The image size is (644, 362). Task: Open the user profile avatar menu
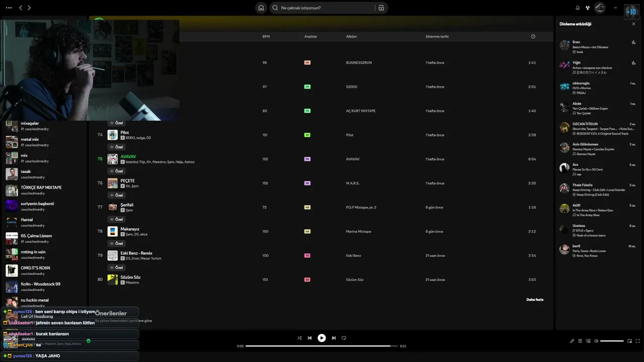coord(600,8)
